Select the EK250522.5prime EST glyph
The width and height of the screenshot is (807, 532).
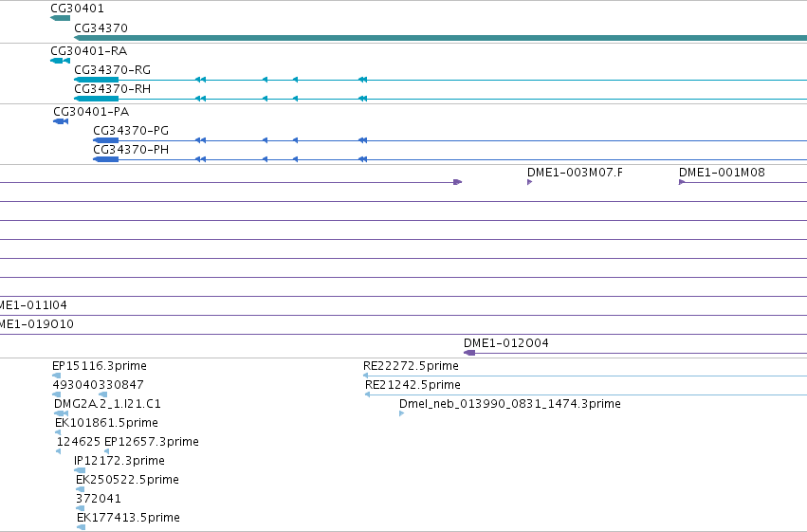[x=80, y=489]
